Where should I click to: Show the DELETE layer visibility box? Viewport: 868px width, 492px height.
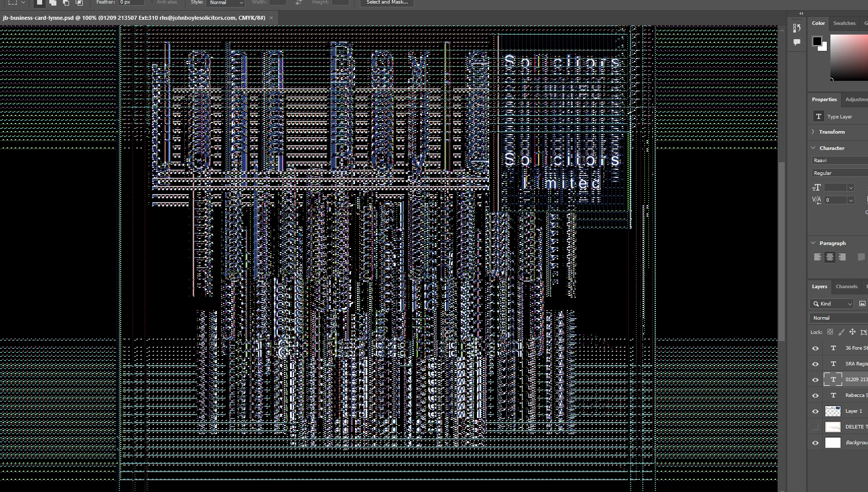coord(815,427)
